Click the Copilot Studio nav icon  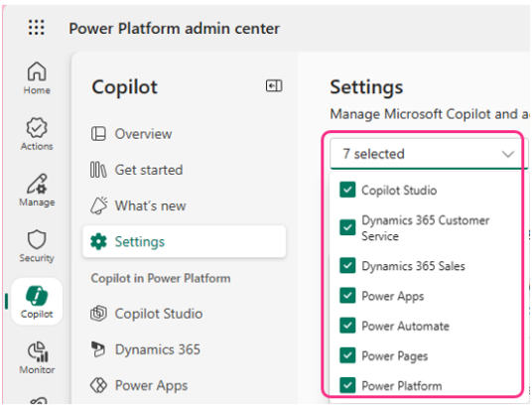point(98,314)
